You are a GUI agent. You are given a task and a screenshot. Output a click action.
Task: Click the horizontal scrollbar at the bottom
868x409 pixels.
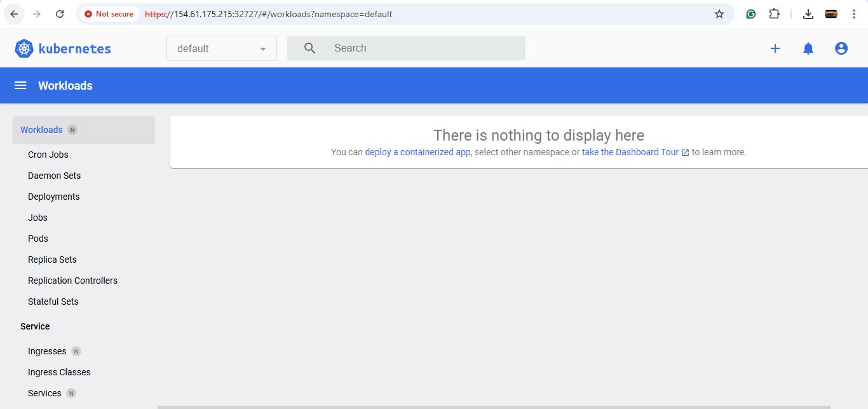494,407
